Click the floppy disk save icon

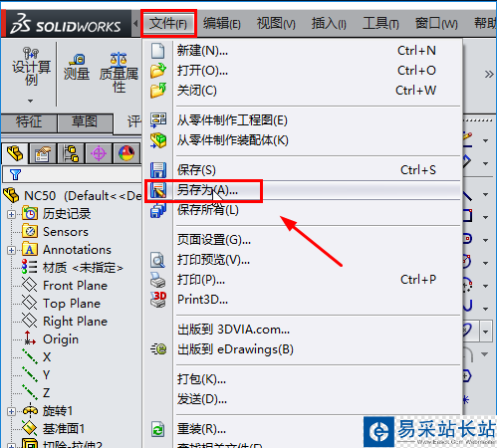click(158, 170)
